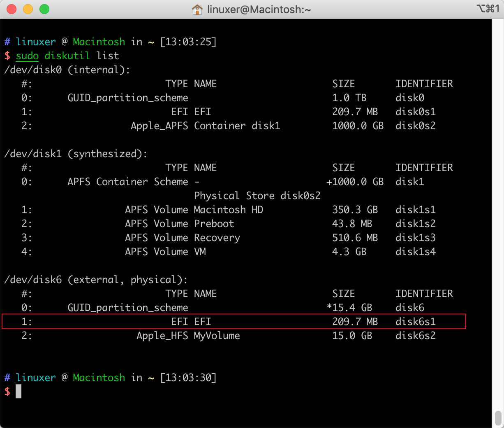Click the ⌥⌘1 window shortcut indicator
This screenshot has height=428, width=504.
[488, 9]
